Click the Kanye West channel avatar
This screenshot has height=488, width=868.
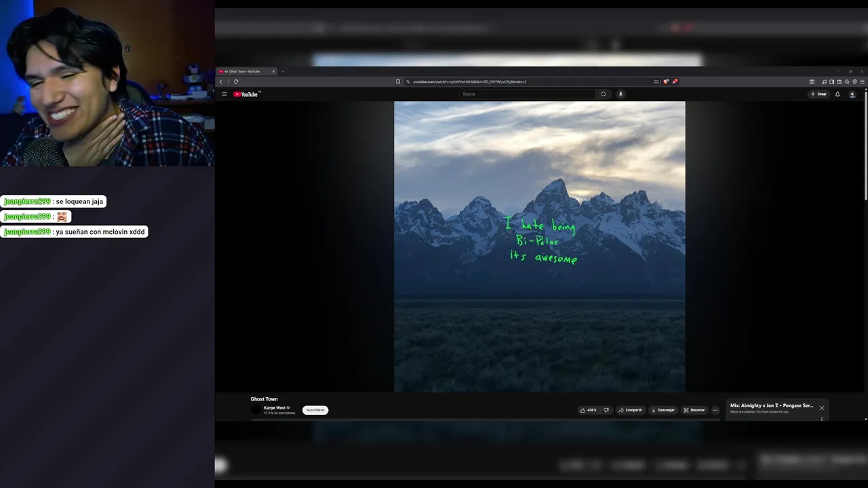point(256,410)
